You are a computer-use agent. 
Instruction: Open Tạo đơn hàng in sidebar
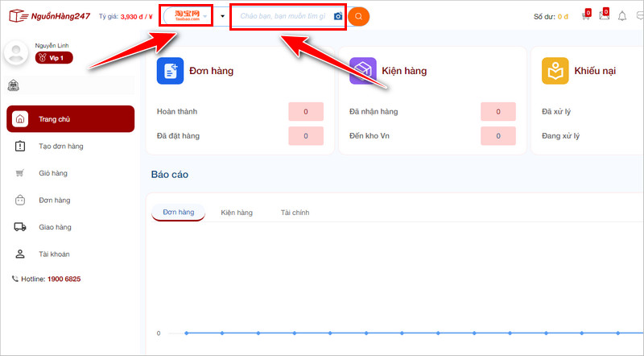[60, 146]
